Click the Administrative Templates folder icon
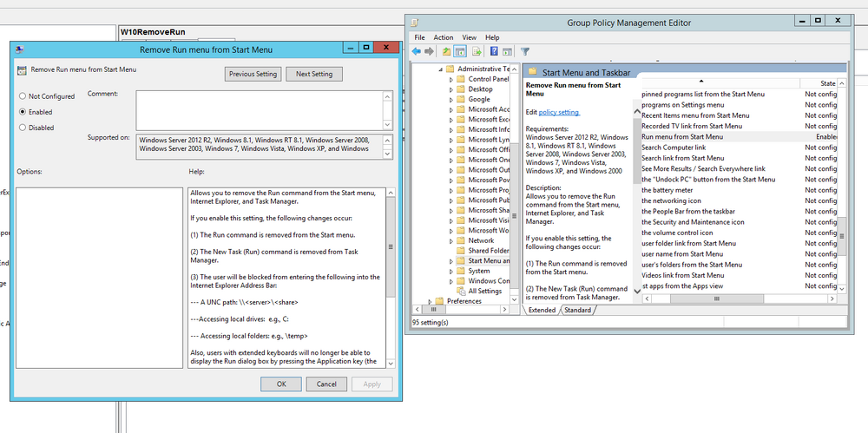Screen dimensions: 868x433 450,69
